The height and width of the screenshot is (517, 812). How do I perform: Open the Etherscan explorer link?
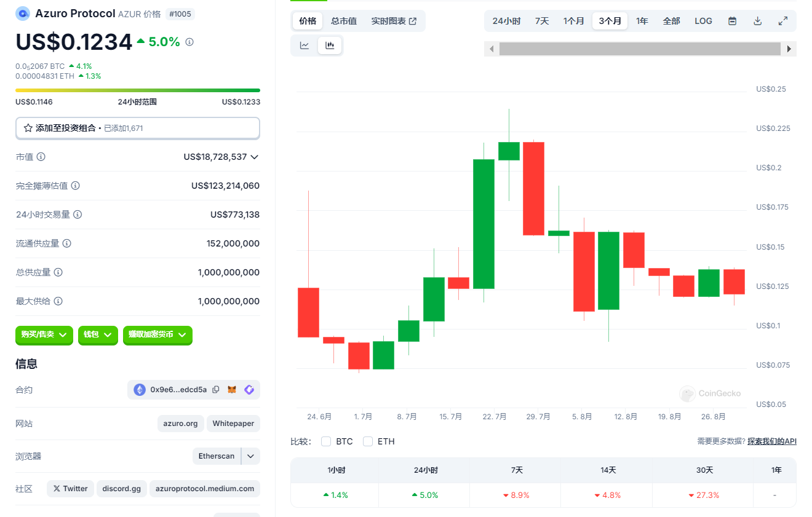[x=217, y=456]
